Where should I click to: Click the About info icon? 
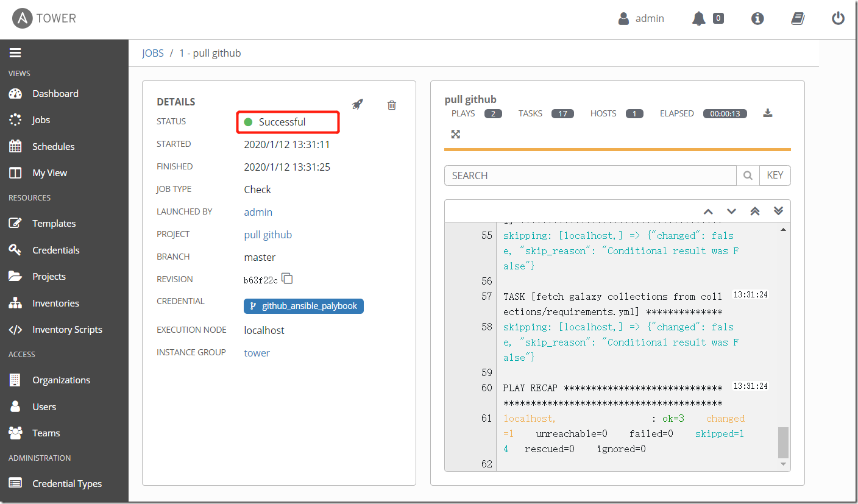coord(757,18)
